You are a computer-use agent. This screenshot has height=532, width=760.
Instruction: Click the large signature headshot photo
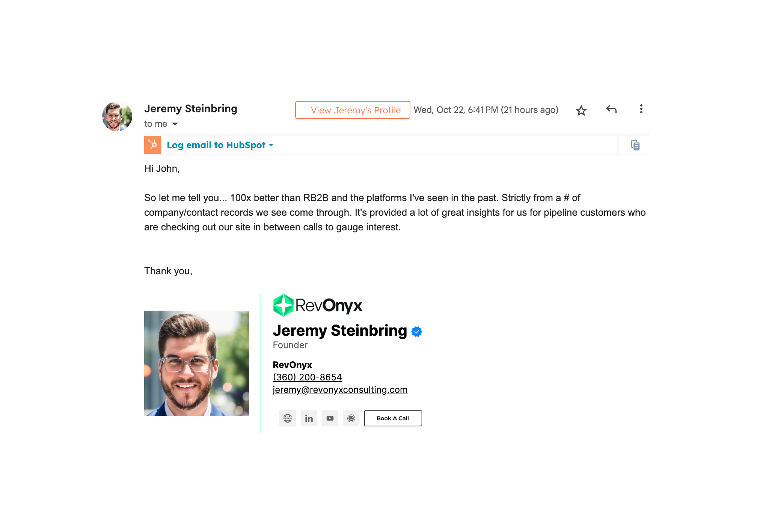[197, 363]
